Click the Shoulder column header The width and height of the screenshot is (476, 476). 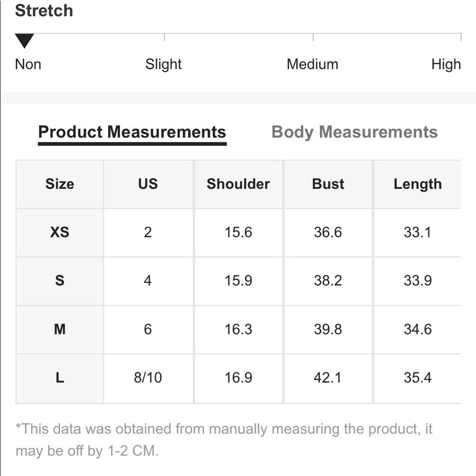point(238,184)
